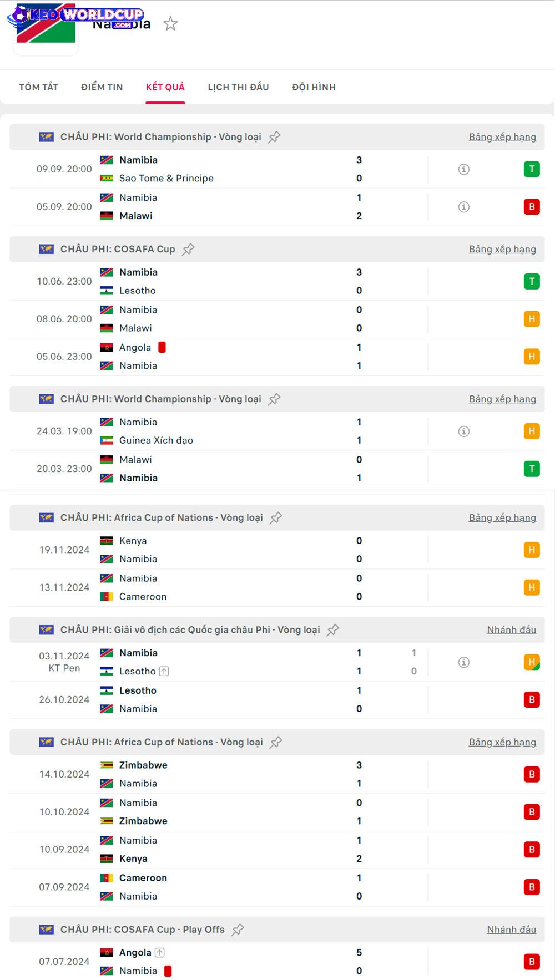Switch to the ĐIỂM TIN tab

click(102, 87)
